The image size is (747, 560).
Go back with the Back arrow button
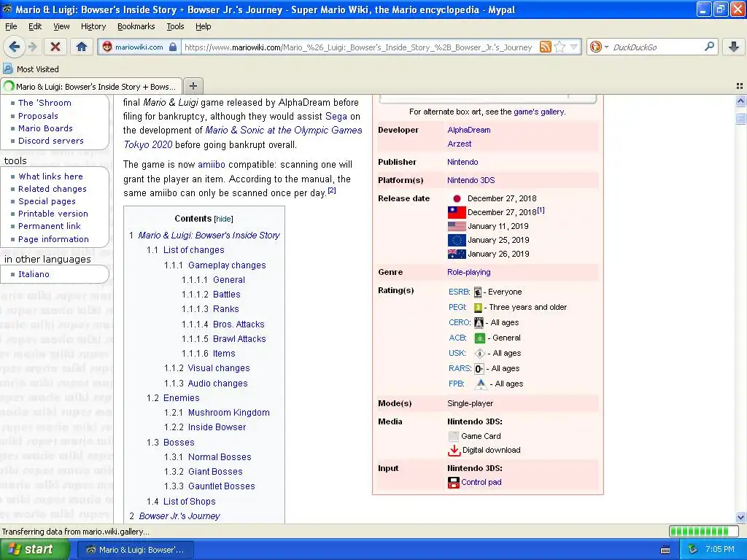pos(15,47)
